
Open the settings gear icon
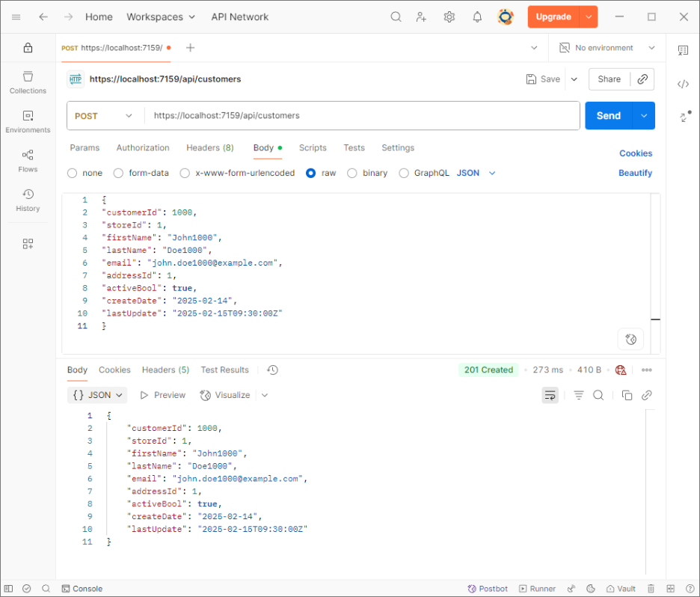[x=449, y=16]
